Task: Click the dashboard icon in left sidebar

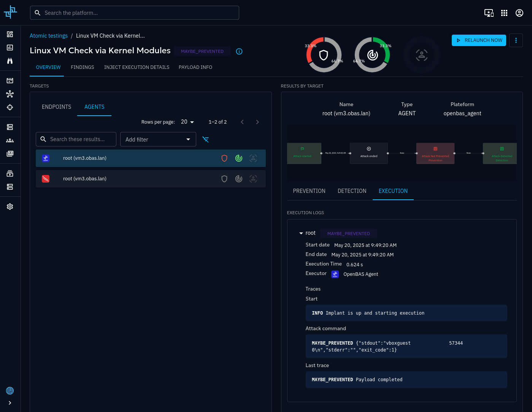Action: (10, 34)
